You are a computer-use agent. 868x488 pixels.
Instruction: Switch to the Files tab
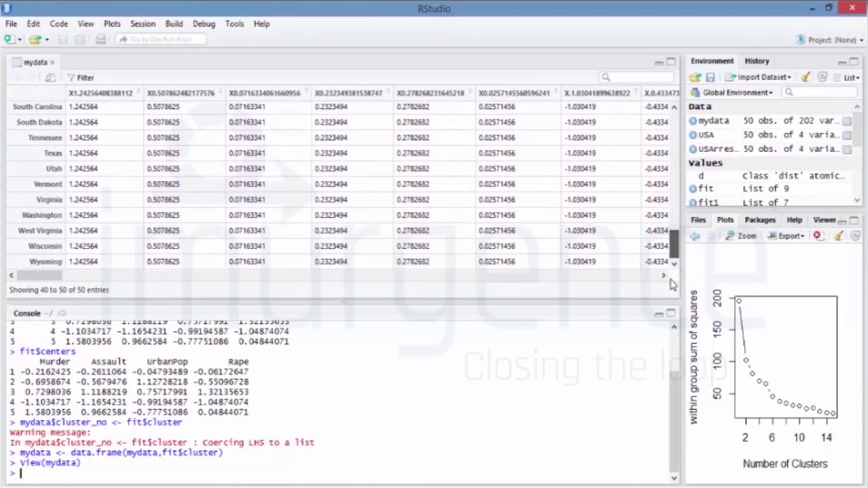coord(698,220)
